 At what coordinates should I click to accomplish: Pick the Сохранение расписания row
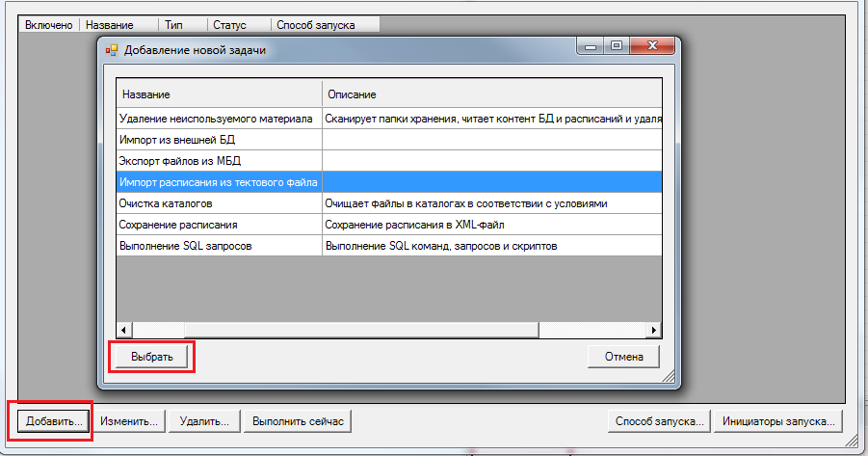point(216,225)
